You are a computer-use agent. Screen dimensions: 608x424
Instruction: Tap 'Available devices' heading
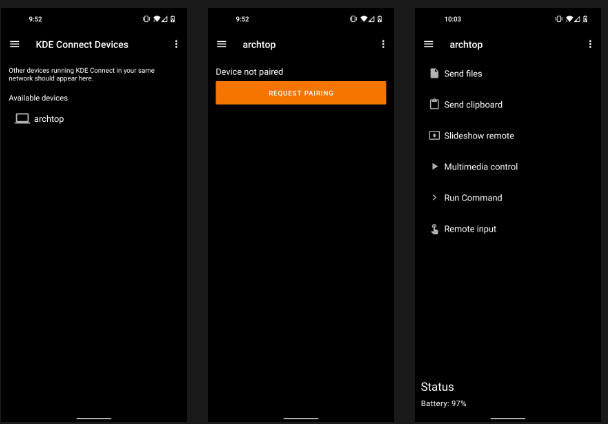tap(38, 98)
